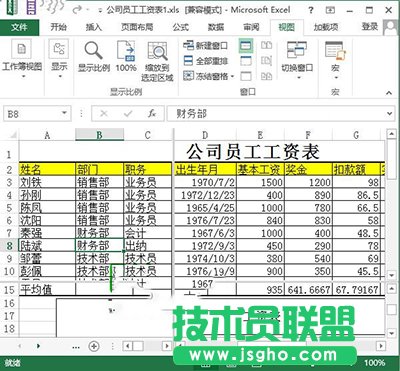This screenshot has width=400, height=371.
Task: Select the title cell 公司员工工资表
Action: pos(253,152)
